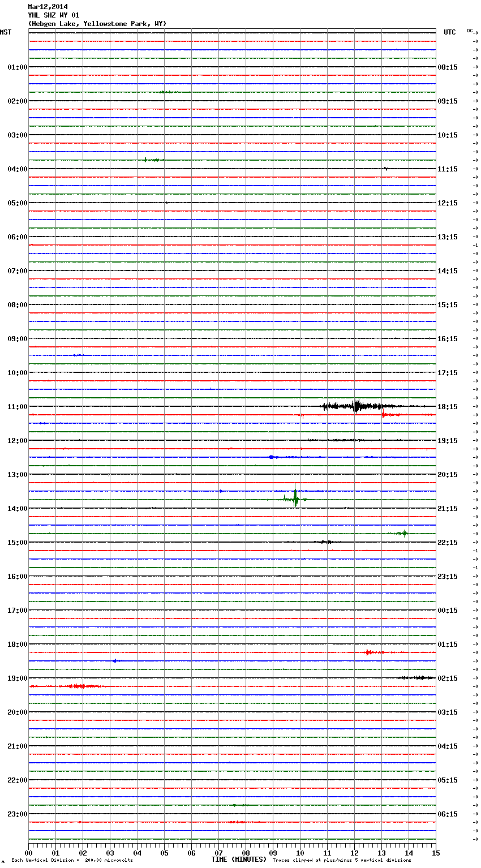Image resolution: width=481 pixels, height=868 pixels.
Task: Select the 16:00 MST row label
Action: click(x=18, y=577)
